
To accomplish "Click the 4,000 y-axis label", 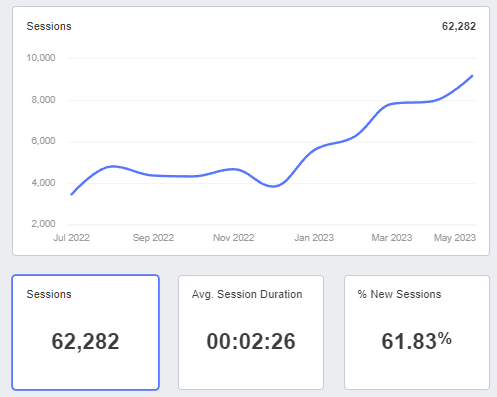I will pyautogui.click(x=43, y=183).
